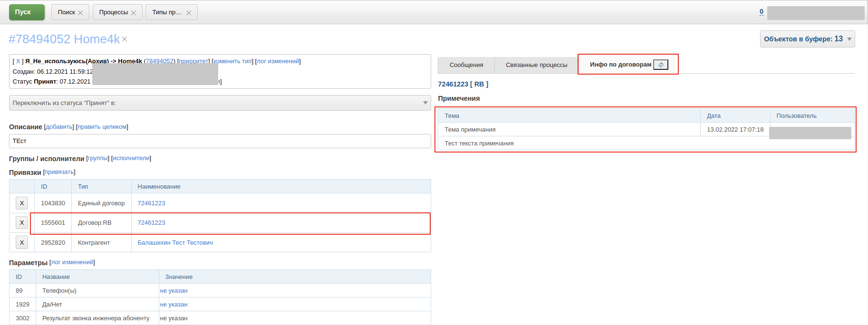868x325 pixels.
Task: Click the description field containing ТЕст
Action: point(220,141)
